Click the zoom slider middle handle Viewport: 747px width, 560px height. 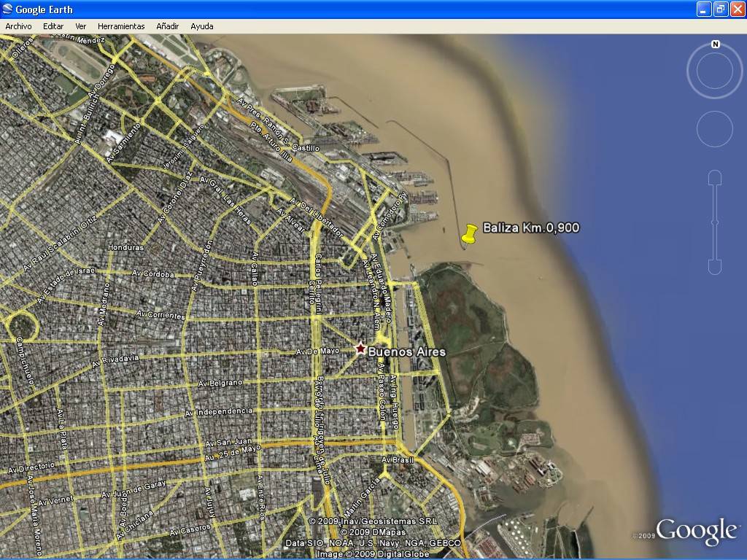click(x=715, y=222)
